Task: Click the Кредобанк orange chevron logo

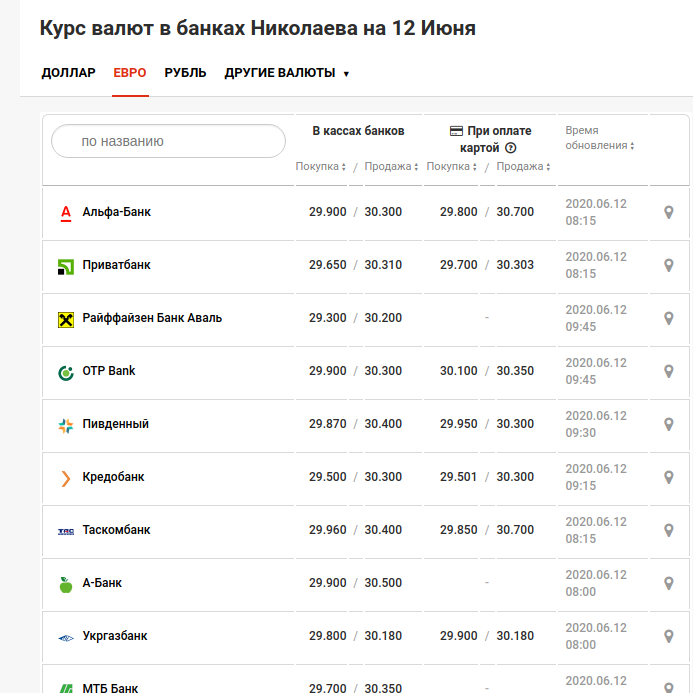Action: [65, 479]
